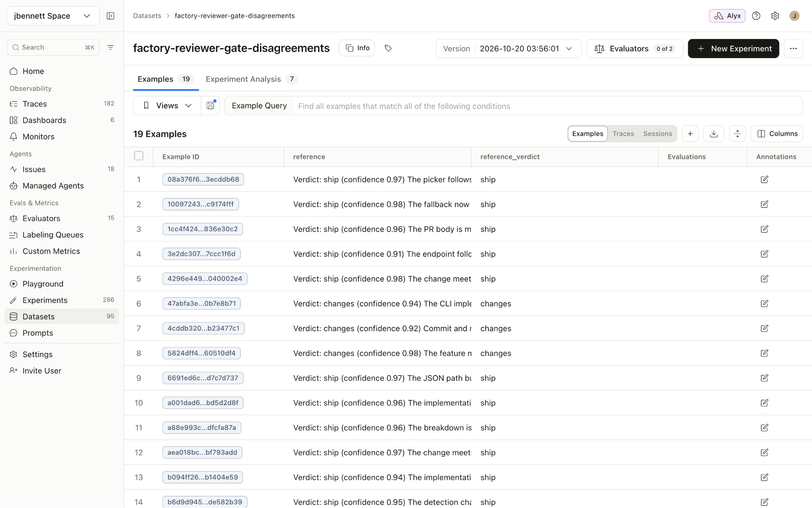This screenshot has height=508, width=812.
Task: Open Evaluators 0 of 2 selector
Action: [635, 48]
